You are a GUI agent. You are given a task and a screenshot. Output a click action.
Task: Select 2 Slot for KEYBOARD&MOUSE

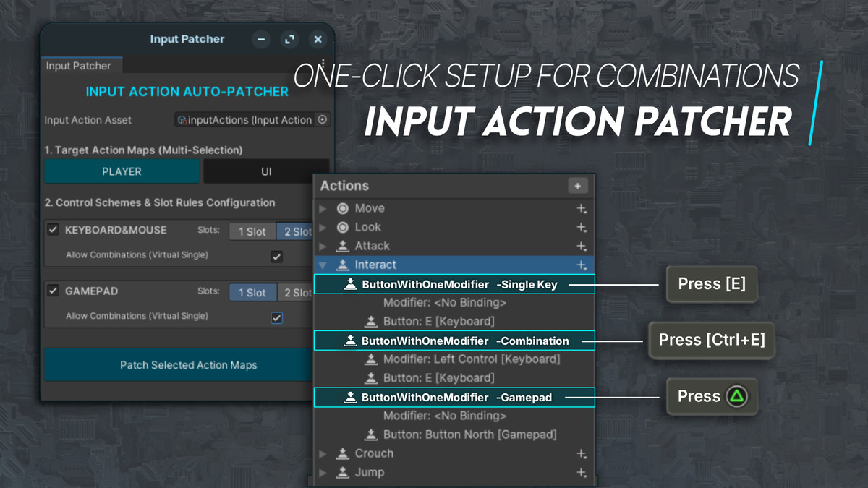pos(294,231)
